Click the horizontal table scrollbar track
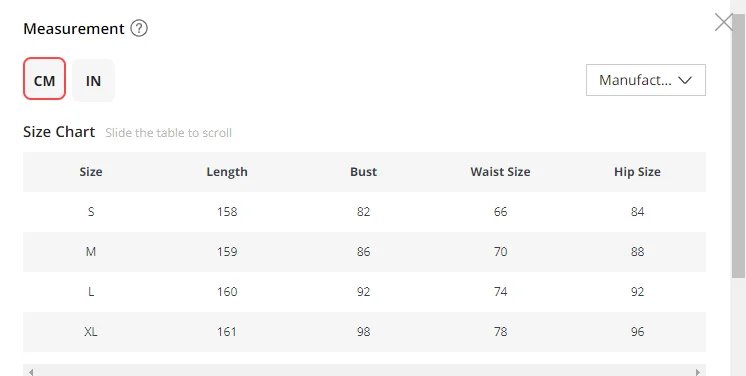This screenshot has width=746, height=376. [x=364, y=371]
